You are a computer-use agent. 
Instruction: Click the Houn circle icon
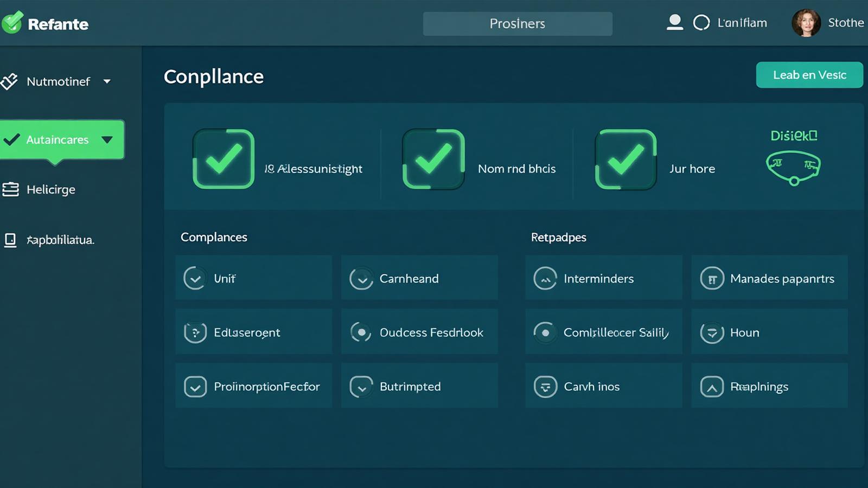(x=712, y=332)
